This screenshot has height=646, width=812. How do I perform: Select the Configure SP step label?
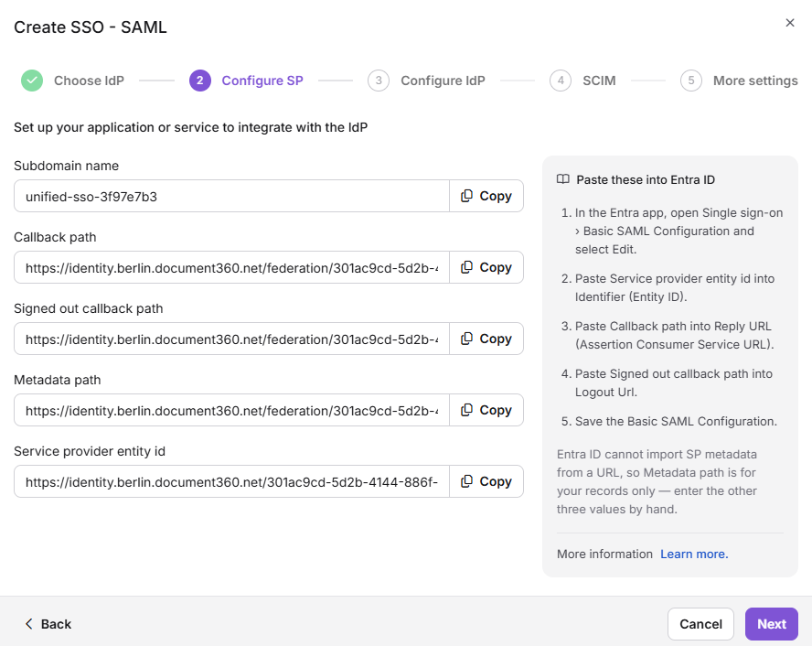[x=262, y=81]
